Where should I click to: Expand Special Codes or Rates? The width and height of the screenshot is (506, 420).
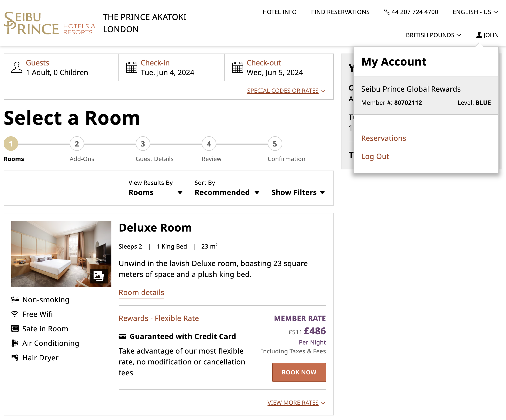click(286, 91)
